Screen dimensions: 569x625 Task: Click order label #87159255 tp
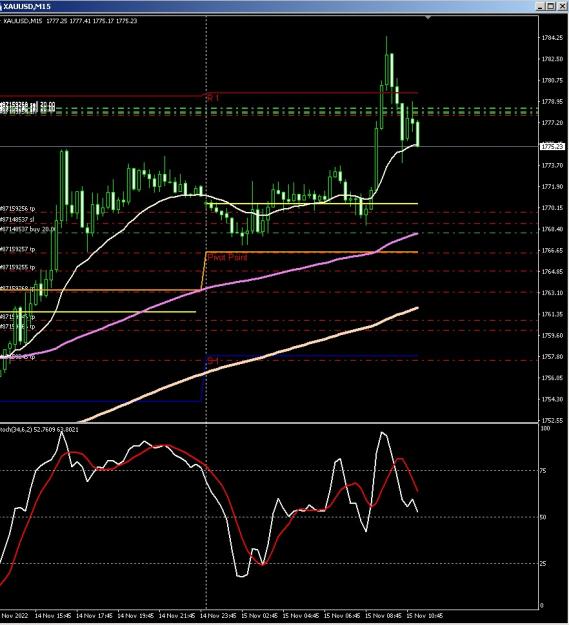point(18,267)
